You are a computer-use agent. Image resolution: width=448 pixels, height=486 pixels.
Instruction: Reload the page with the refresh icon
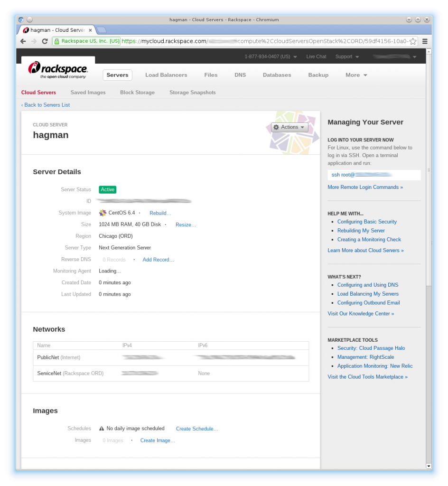[x=45, y=41]
